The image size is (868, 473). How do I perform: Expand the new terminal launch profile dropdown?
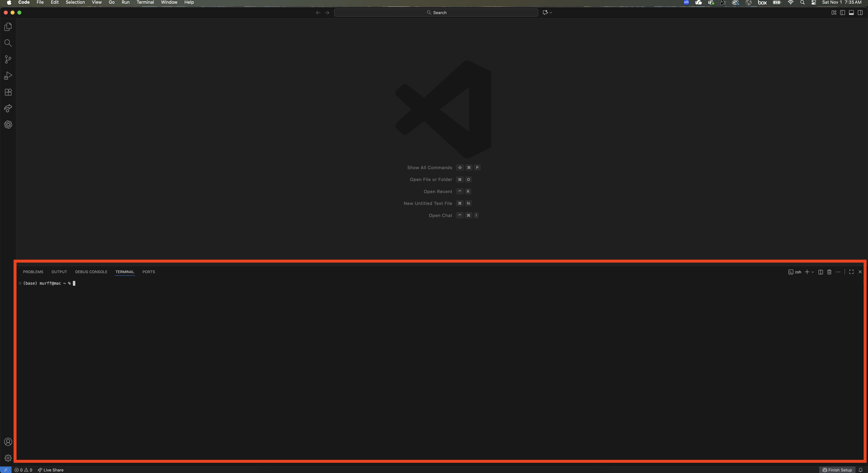tap(813, 272)
